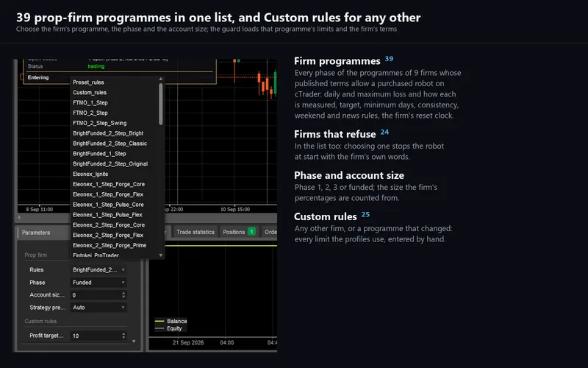588x368 pixels.
Task: Click the Firm programmes heading
Action: pyautogui.click(x=337, y=61)
